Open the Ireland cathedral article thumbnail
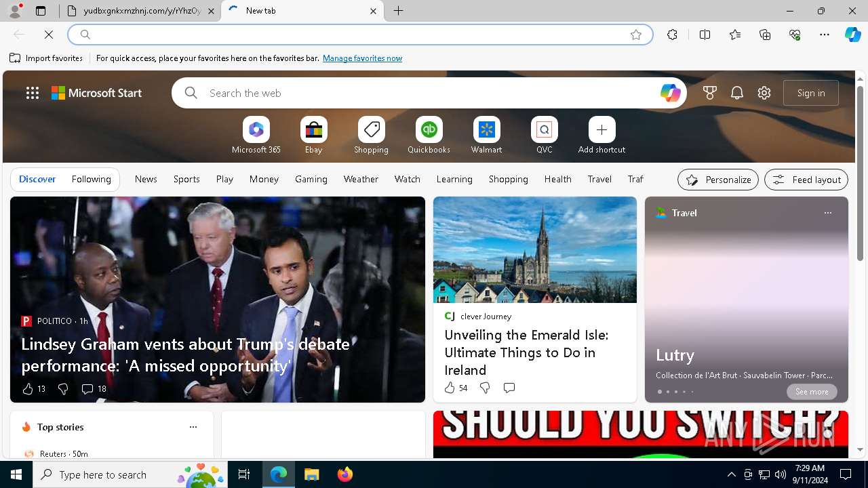The image size is (868, 488). 535,250
